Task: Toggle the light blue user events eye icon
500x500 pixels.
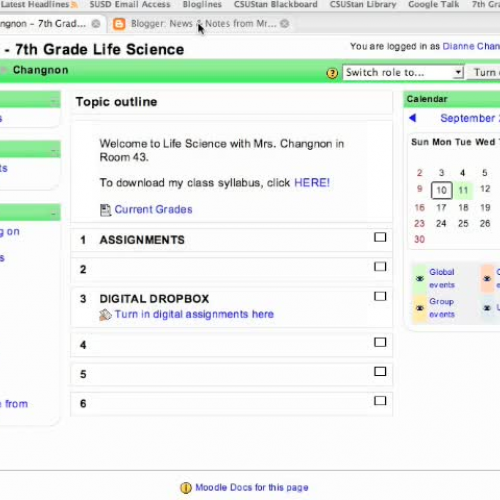Action: pyautogui.click(x=487, y=308)
